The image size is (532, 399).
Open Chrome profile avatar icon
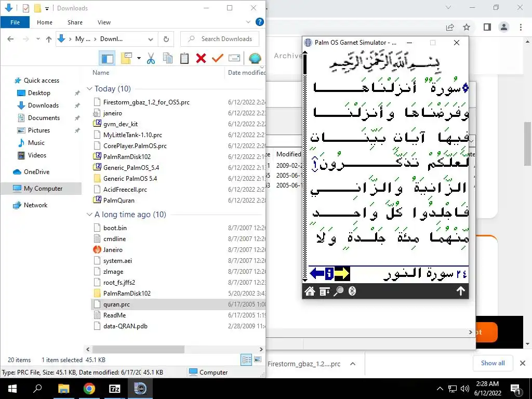point(504,27)
